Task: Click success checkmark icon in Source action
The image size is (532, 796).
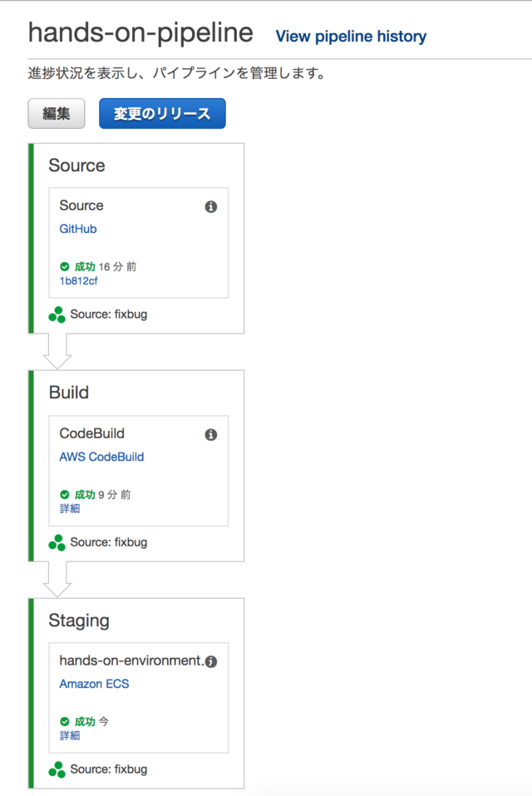Action: pyautogui.click(x=65, y=267)
